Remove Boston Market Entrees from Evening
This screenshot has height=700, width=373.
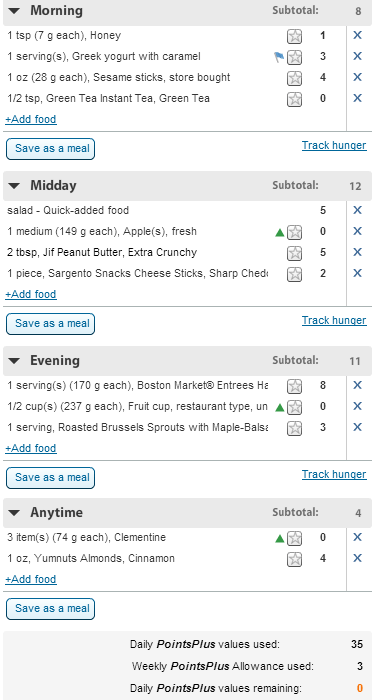pos(357,385)
